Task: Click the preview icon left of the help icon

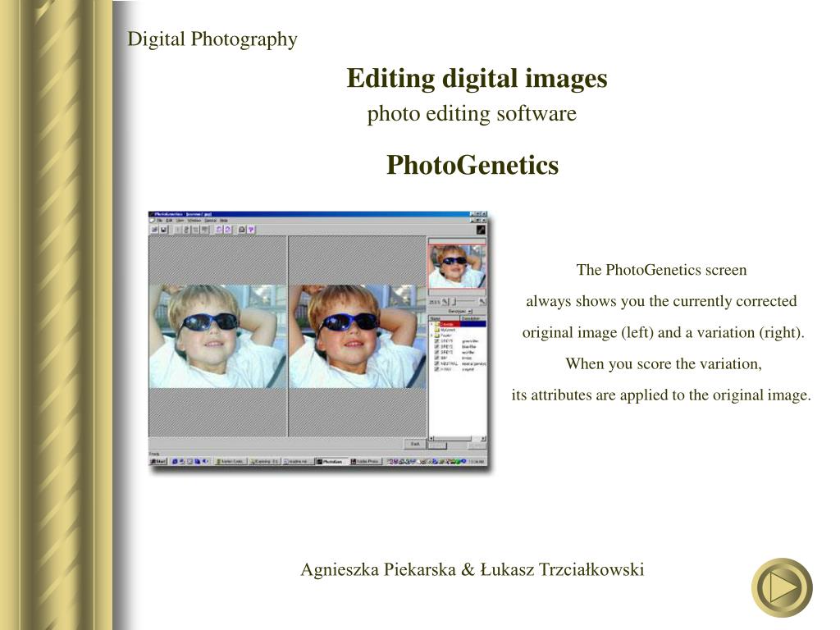Action: pos(242,230)
